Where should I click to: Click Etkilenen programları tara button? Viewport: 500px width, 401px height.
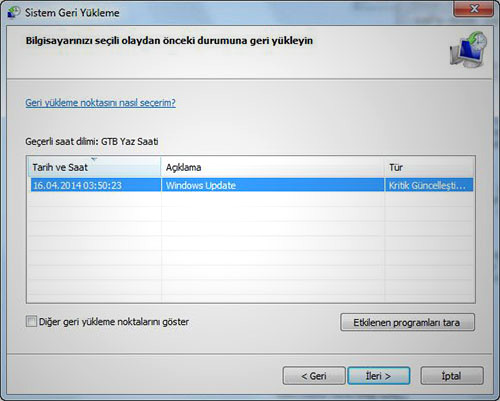click(x=407, y=322)
